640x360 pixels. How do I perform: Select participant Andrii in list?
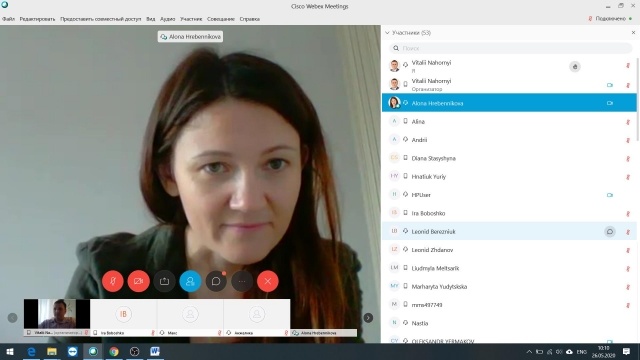[509, 140]
